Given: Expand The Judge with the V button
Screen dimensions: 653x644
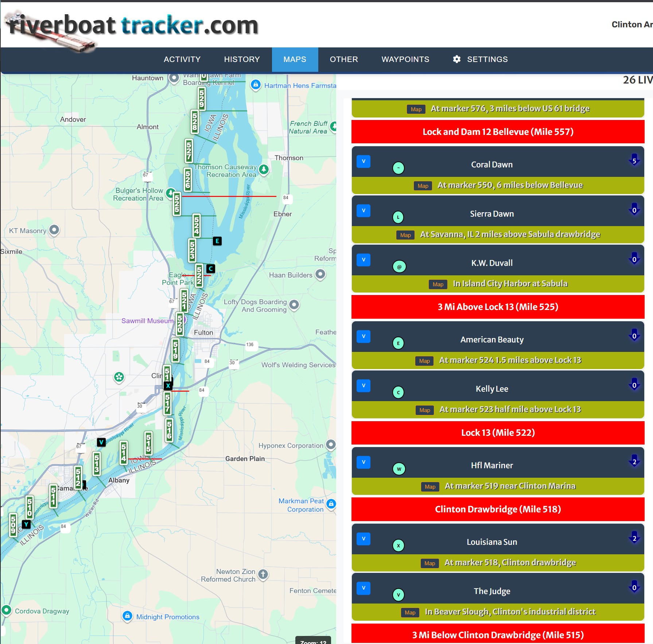Looking at the screenshot, I should click(364, 588).
